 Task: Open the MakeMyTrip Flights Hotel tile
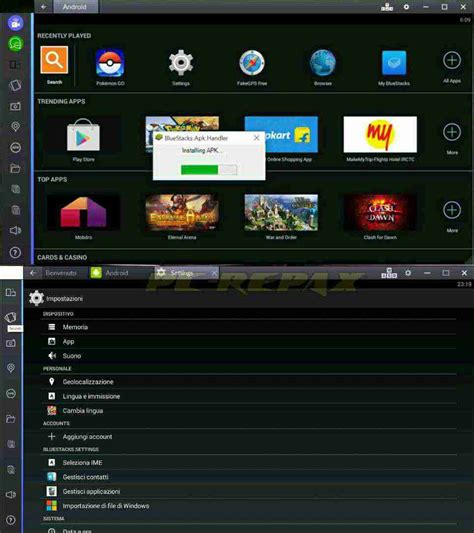(x=380, y=135)
